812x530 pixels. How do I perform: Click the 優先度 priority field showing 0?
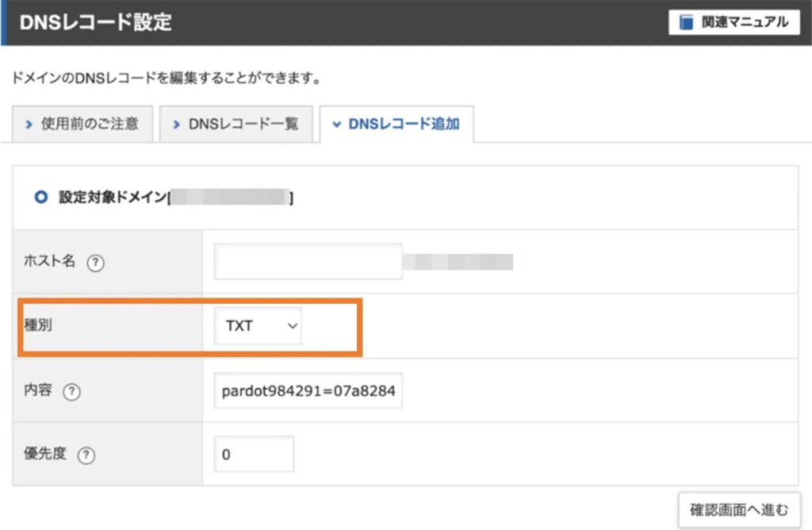tap(254, 454)
